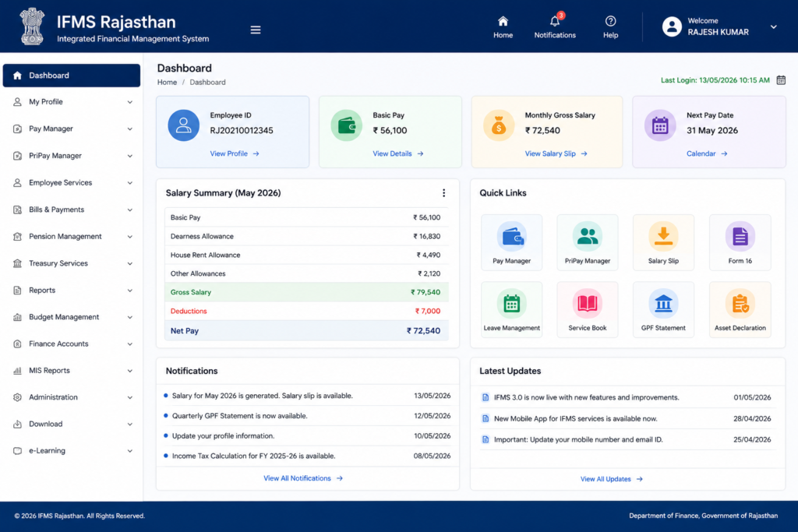798x532 pixels.
Task: Expand the Treasury Services sidebar section
Action: point(71,263)
